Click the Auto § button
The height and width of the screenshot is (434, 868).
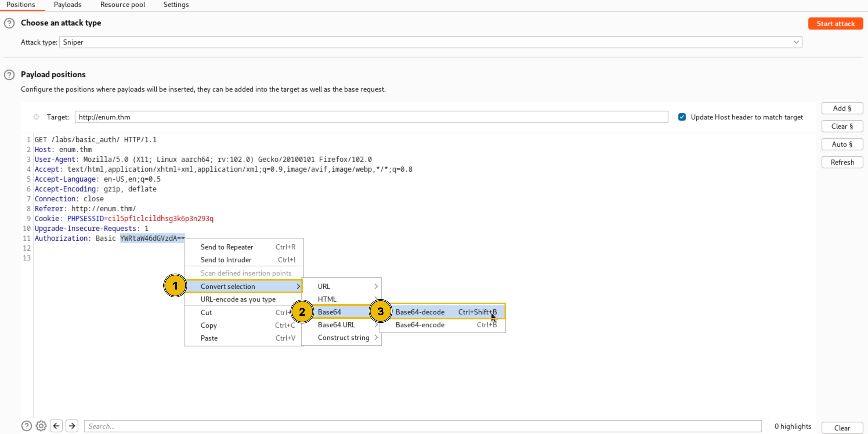[842, 144]
